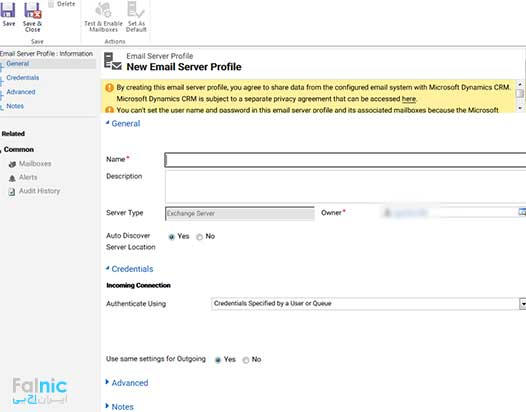This screenshot has height=412, width=526.
Task: Select No for same Outgoing settings
Action: tap(246, 360)
